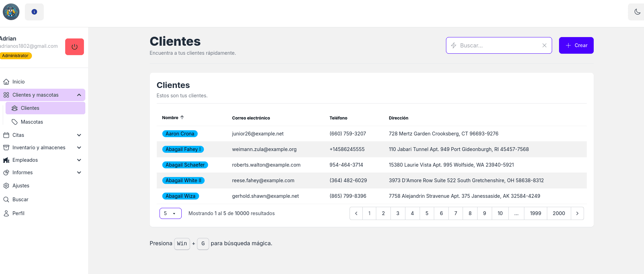
Task: Collapse the Clientes y mascotas chevron
Action: (x=79, y=95)
